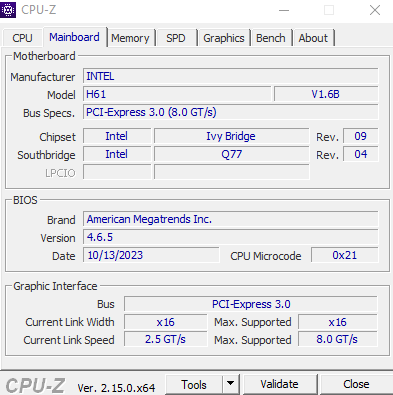Go to the Graphics tab
The height and width of the screenshot is (395, 393).
pos(224,38)
